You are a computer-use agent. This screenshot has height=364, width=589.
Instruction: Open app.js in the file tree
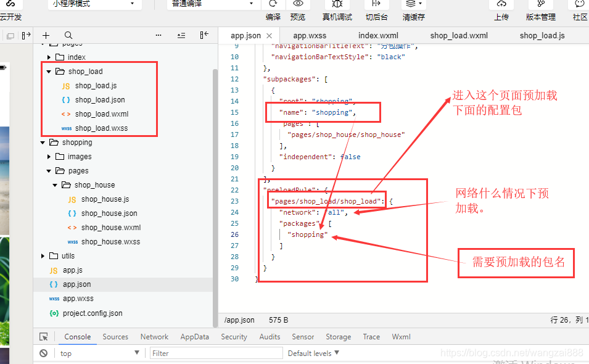(73, 270)
